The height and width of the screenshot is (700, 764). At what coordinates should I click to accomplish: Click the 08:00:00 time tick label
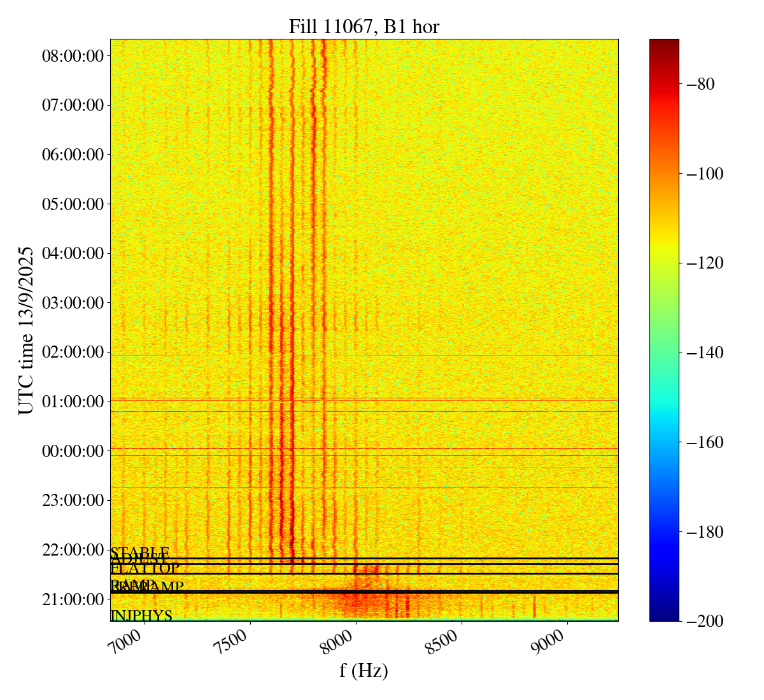[x=73, y=56]
